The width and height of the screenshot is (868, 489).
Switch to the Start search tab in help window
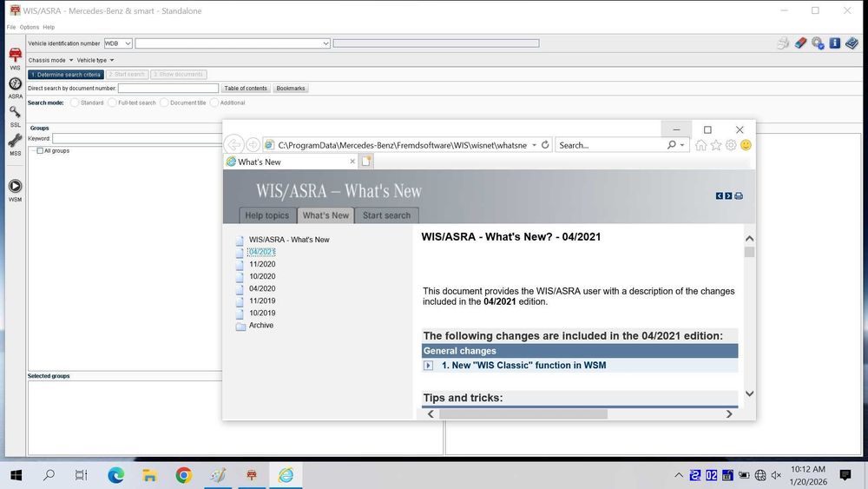(x=386, y=215)
